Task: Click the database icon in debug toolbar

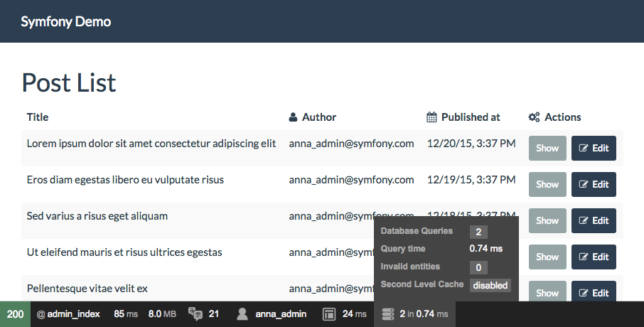Action: (x=387, y=313)
